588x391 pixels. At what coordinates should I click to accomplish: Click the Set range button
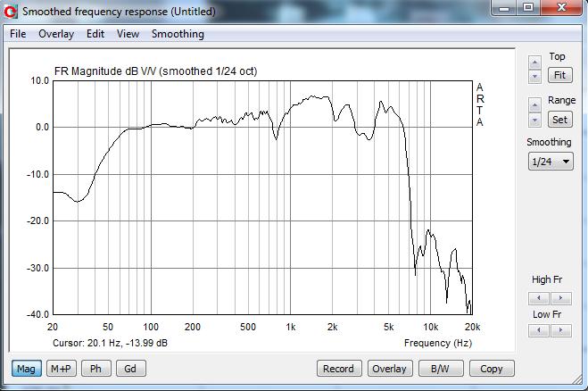tap(559, 120)
